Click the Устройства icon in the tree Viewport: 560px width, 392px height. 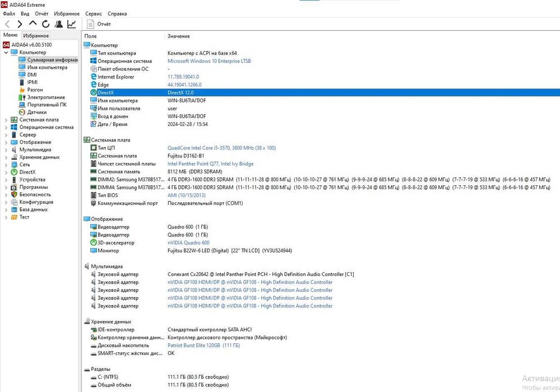click(x=14, y=180)
